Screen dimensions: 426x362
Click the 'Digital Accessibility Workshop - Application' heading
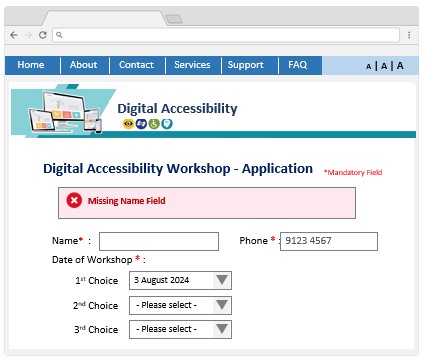coord(178,169)
